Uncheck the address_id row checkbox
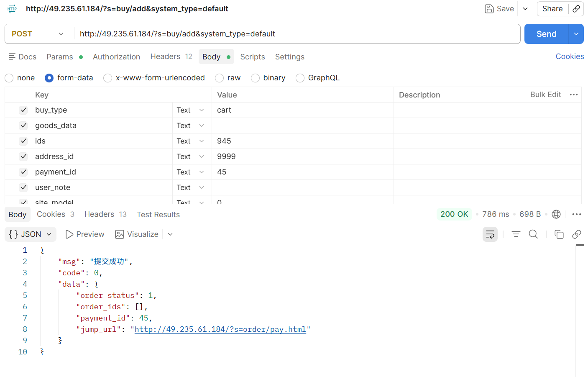This screenshot has height=377, width=588. (x=23, y=156)
